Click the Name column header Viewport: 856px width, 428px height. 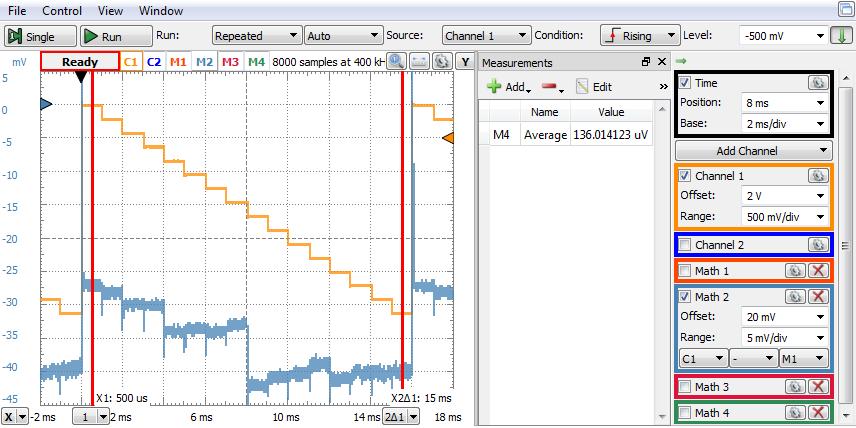pyautogui.click(x=544, y=112)
